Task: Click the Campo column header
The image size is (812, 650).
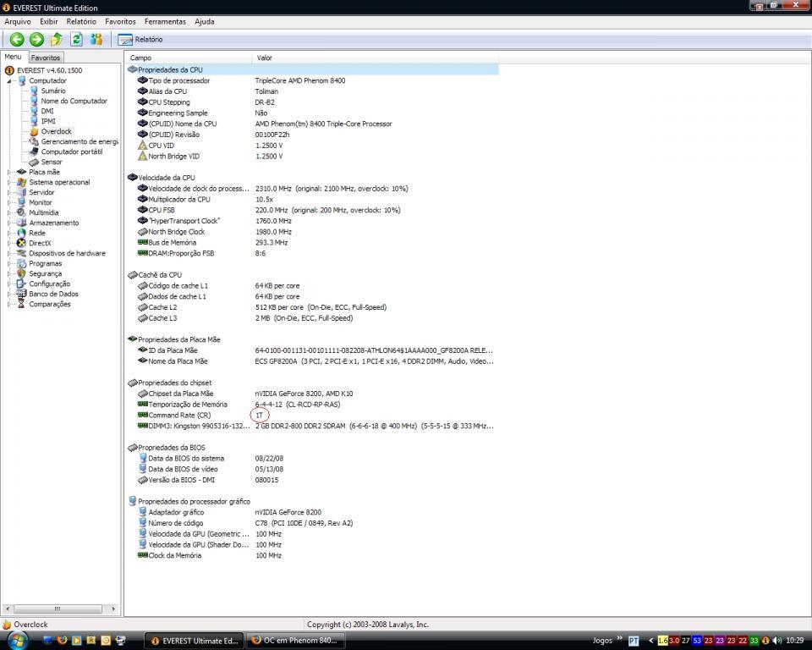Action: click(x=188, y=58)
